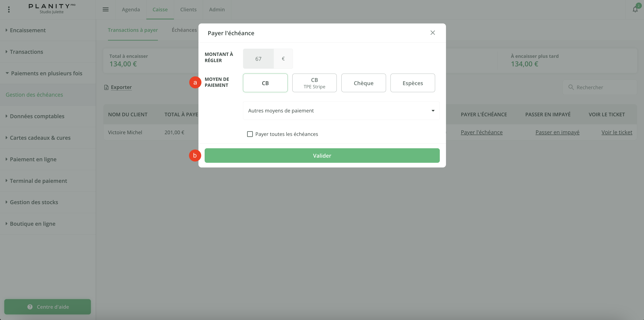Screen dimensions: 644x320
Task: Collapse Paiements en plusieurs fois section
Action: pyautogui.click(x=46, y=73)
